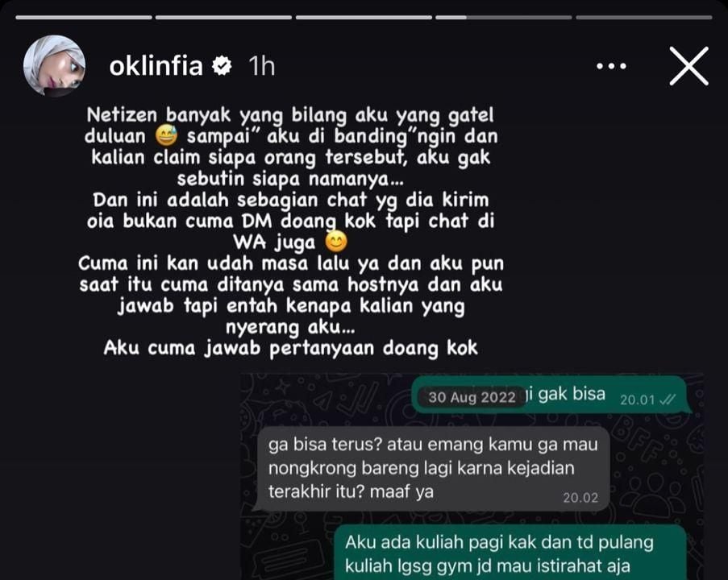Screen dimensions: 728x580
Task: Click the current fourth story progress bar
Action: pyautogui.click(x=503, y=18)
